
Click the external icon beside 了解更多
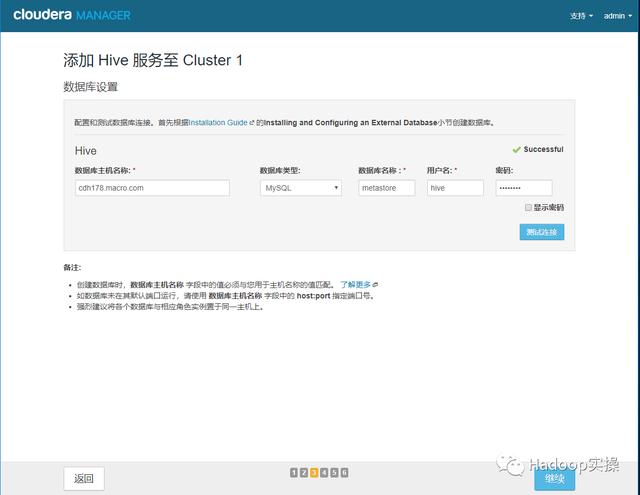375,284
